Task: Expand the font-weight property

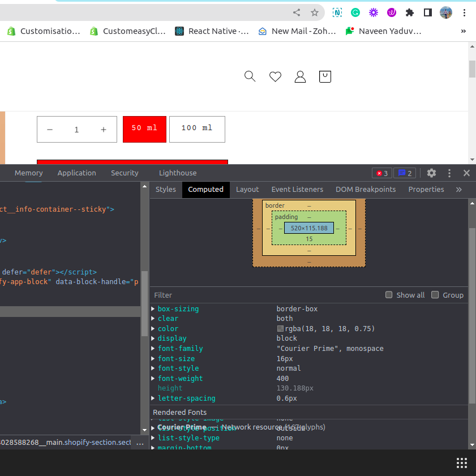Action: [153, 378]
